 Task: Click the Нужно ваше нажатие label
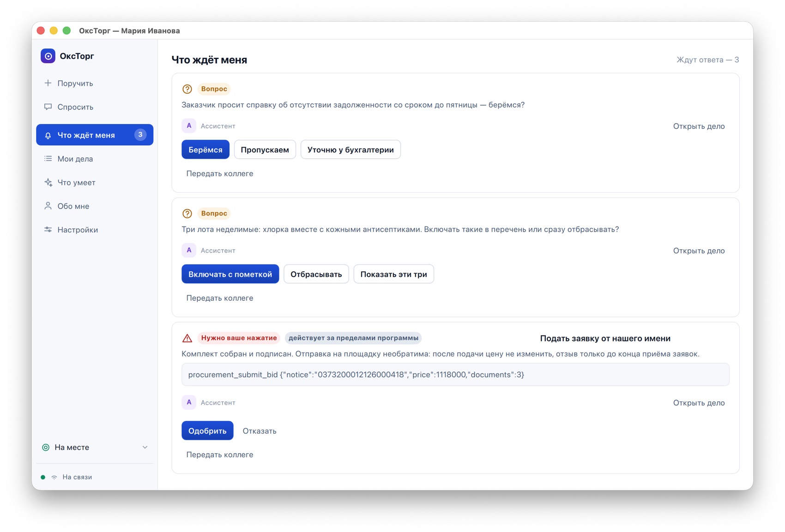click(x=239, y=338)
